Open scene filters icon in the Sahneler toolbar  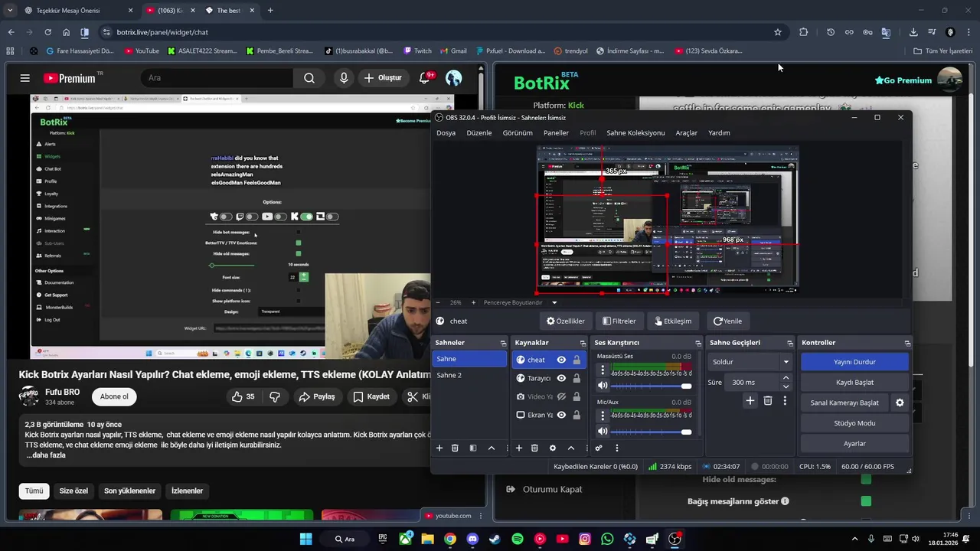473,448
